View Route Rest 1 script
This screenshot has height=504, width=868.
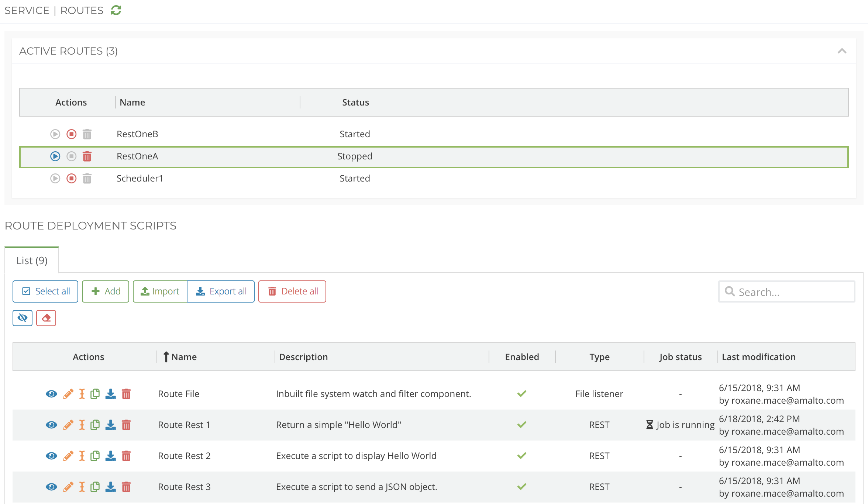coord(51,425)
